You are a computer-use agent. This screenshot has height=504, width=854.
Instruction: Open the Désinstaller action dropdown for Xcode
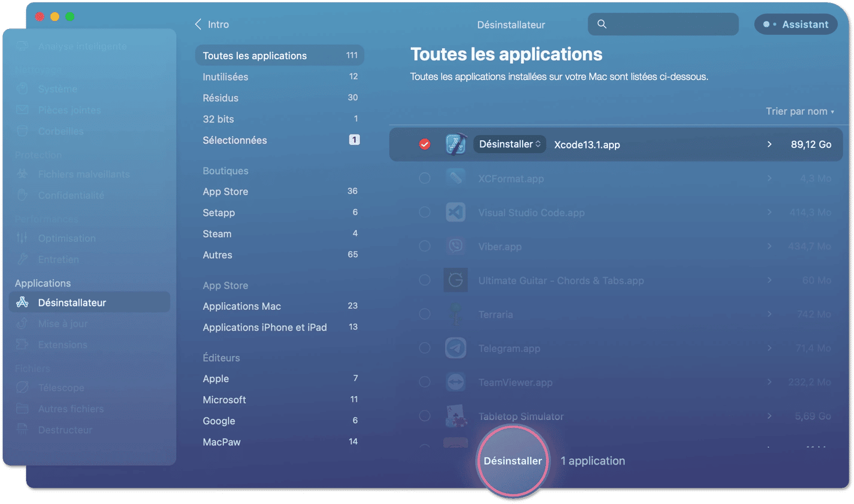pyautogui.click(x=510, y=144)
